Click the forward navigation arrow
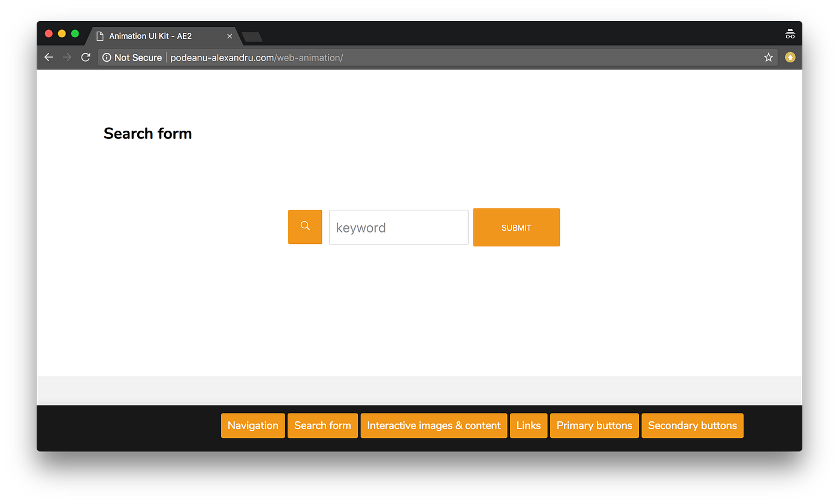Viewport: 839px width, 504px height. pyautogui.click(x=67, y=57)
